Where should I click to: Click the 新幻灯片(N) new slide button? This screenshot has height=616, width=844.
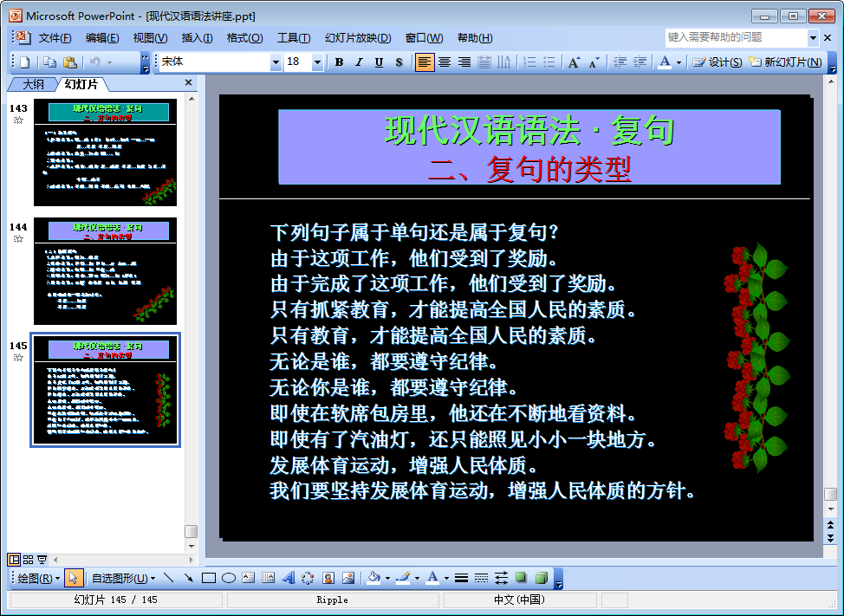pyautogui.click(x=786, y=62)
